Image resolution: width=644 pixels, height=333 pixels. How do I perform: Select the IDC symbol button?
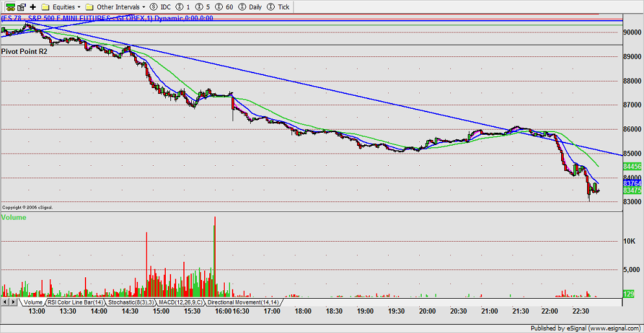[x=161, y=7]
